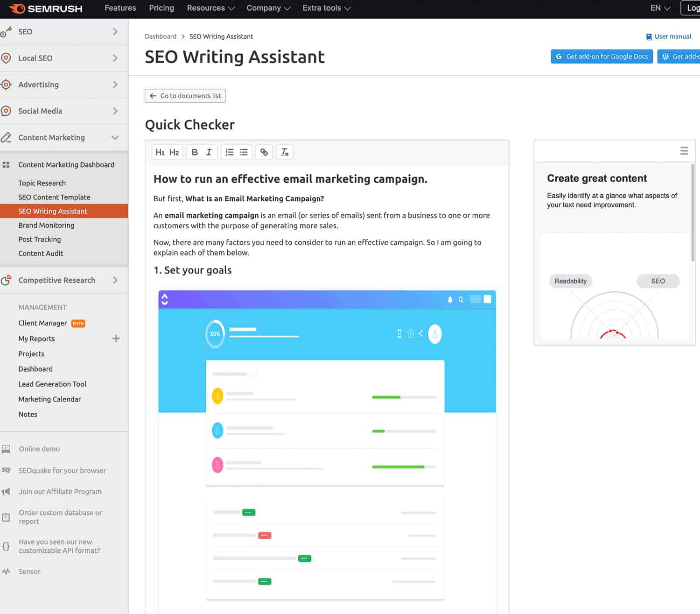Apply Heading 2 formatting
700x614 pixels.
(x=174, y=152)
